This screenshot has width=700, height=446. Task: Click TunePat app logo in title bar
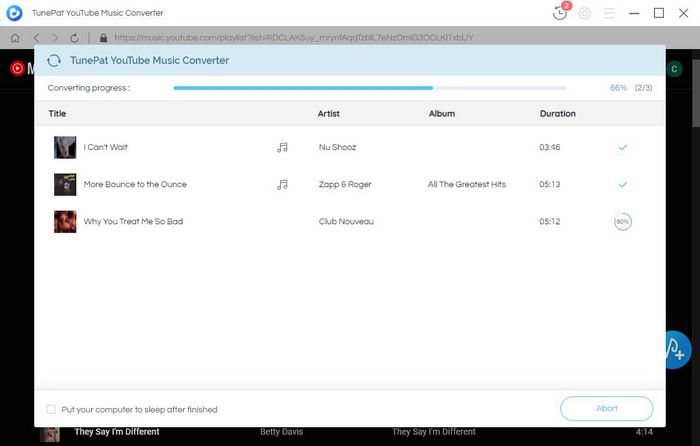coord(14,13)
